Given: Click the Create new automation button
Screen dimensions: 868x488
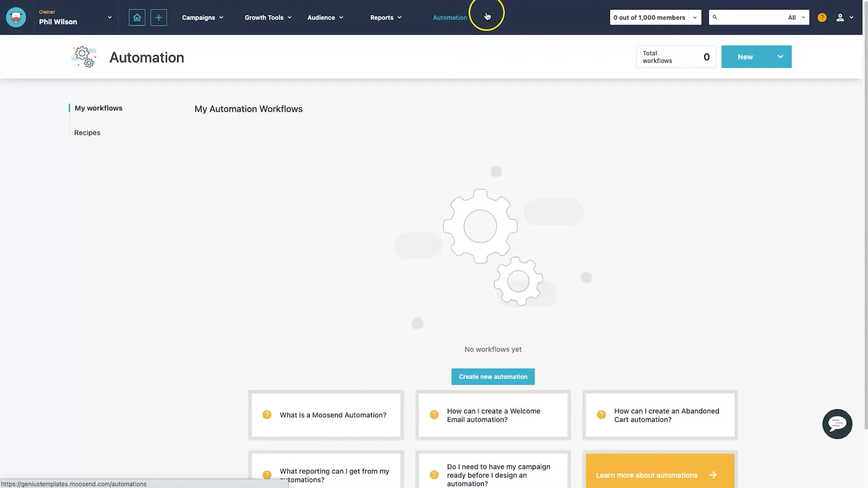Looking at the screenshot, I should [x=492, y=376].
